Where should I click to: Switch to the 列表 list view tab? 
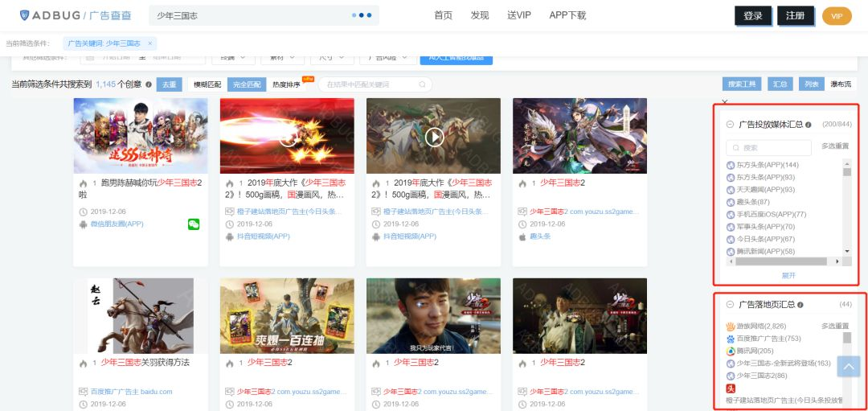click(812, 84)
